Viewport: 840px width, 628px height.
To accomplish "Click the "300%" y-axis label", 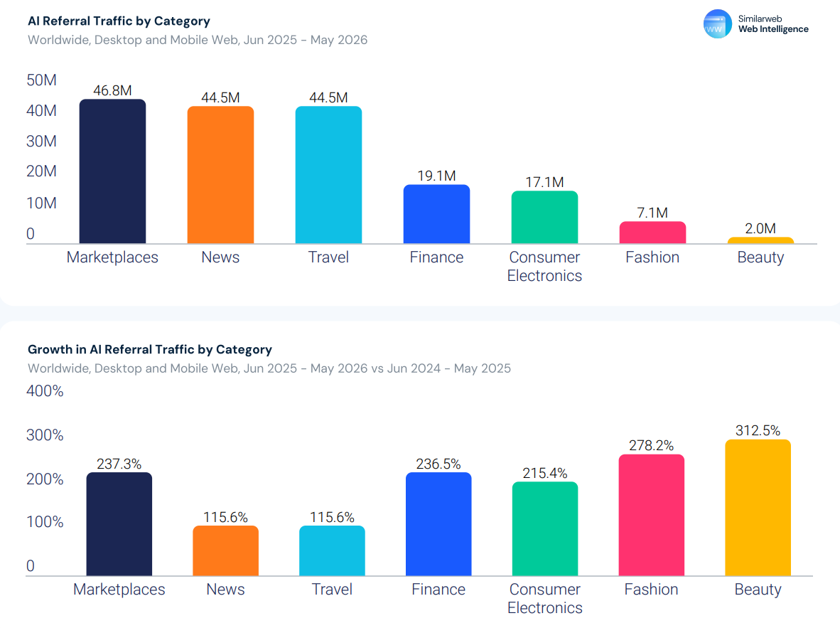I will (45, 435).
